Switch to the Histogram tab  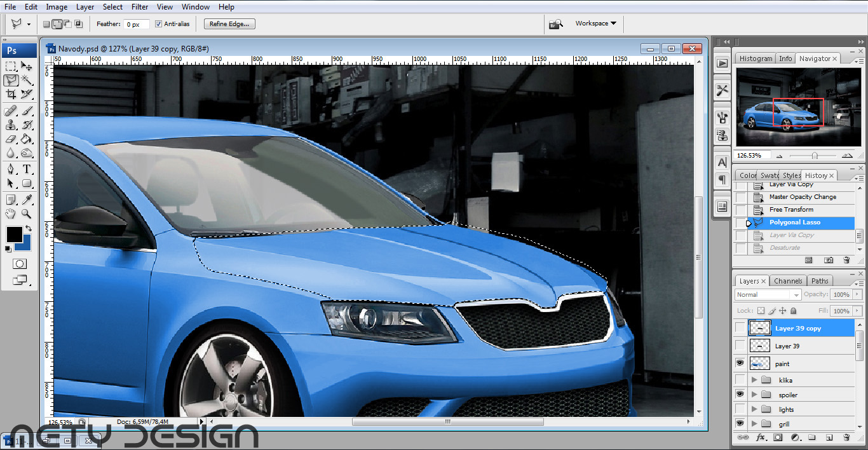click(756, 58)
